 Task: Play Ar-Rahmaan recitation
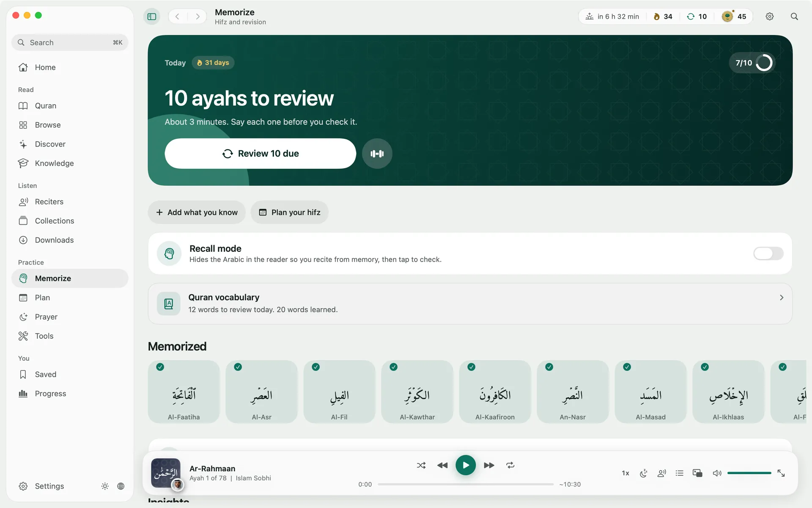coord(466,465)
